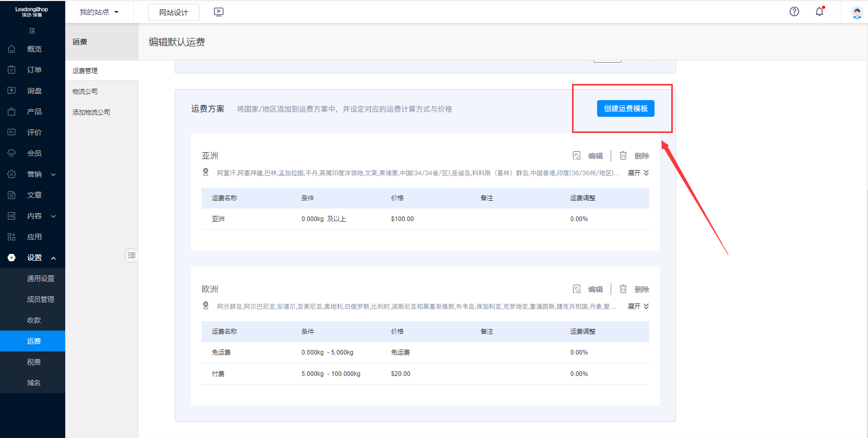The image size is (868, 438).
Task: Open the 我的站点 dropdown
Action: tap(99, 12)
